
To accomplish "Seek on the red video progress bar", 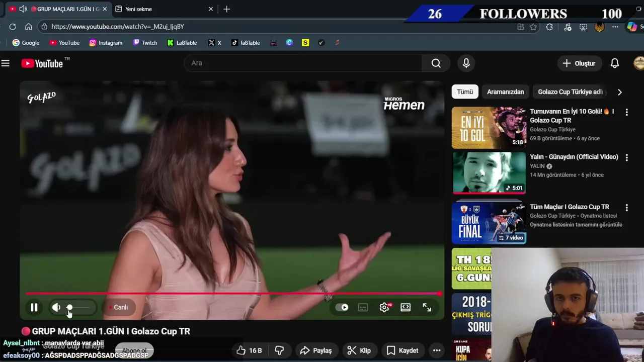I will click(232, 293).
